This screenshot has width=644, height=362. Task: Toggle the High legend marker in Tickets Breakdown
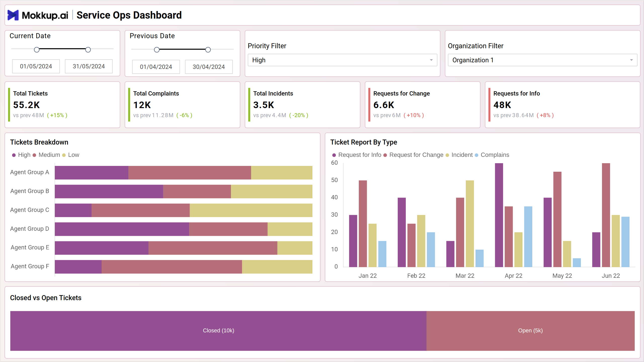[x=14, y=155]
